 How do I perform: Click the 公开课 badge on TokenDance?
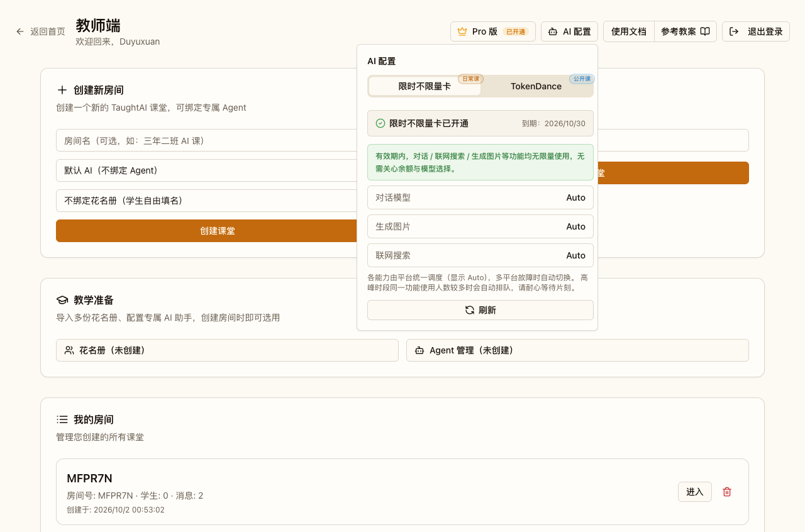coord(582,79)
